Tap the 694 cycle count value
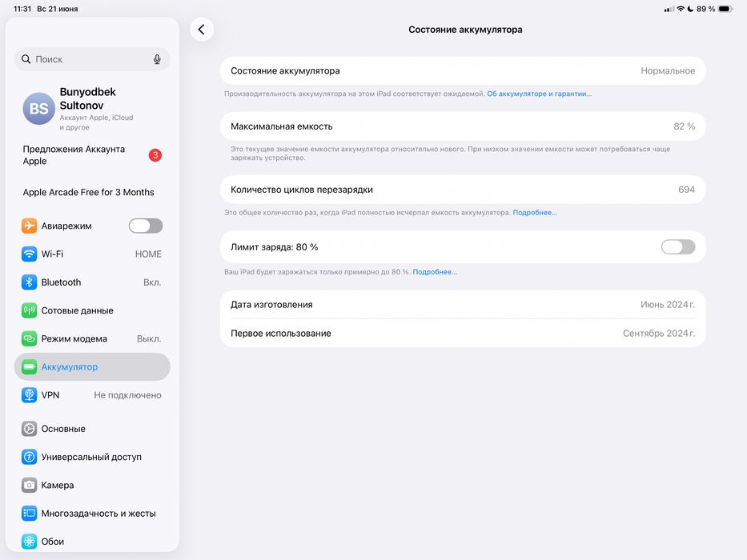Image resolution: width=747 pixels, height=560 pixels. [686, 190]
